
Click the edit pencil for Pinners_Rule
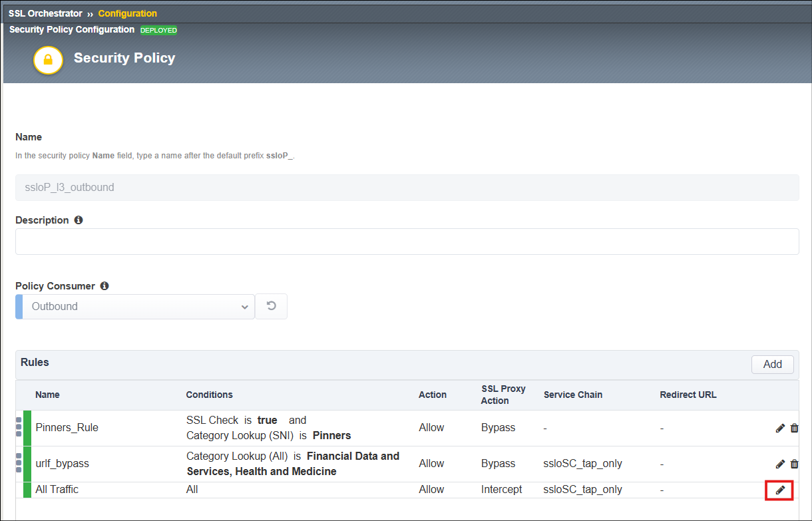780,428
